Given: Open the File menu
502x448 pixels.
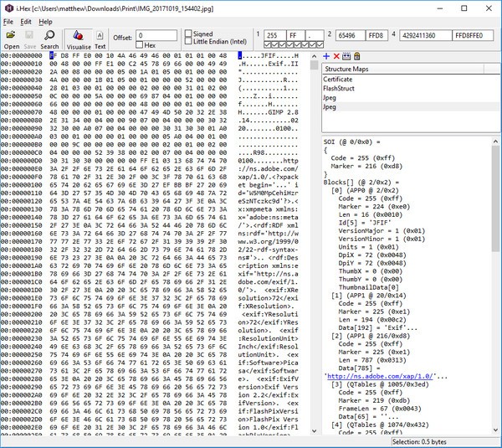Looking at the screenshot, I should 8,22.
